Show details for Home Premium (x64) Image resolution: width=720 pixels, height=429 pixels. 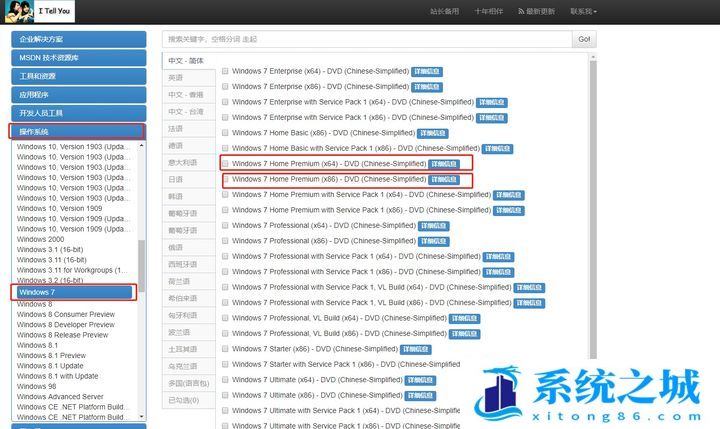[444, 164]
